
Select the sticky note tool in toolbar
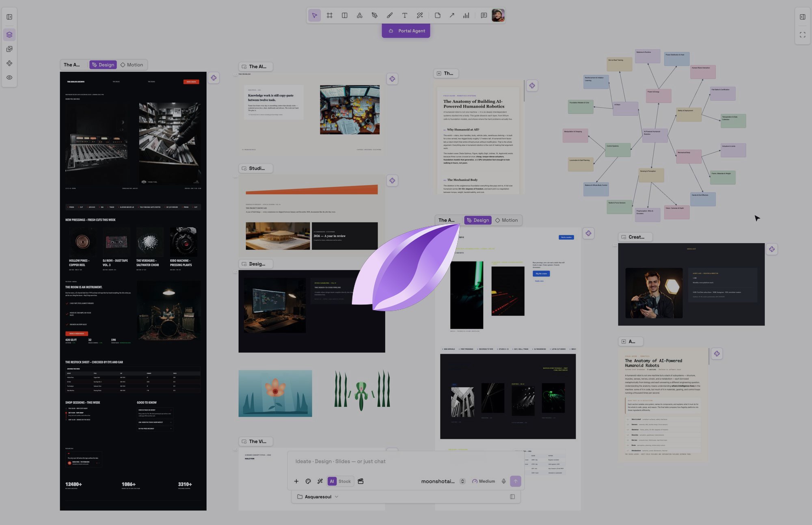pyautogui.click(x=438, y=15)
